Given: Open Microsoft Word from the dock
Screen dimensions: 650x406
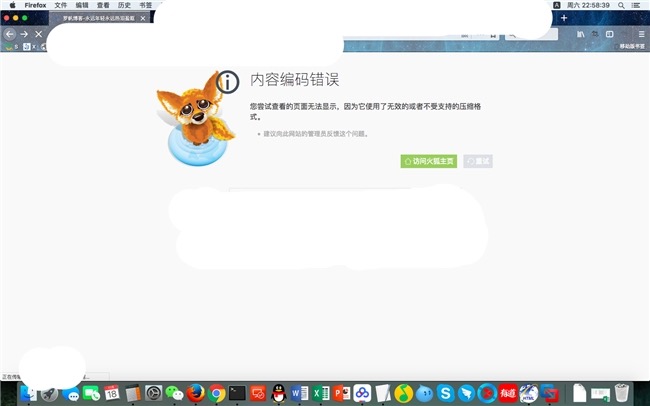Looking at the screenshot, I should (x=299, y=393).
